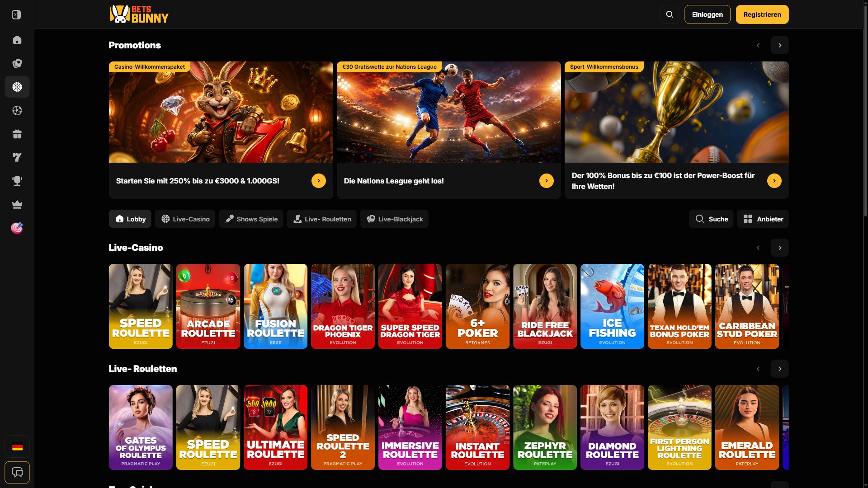Click the search magnifier in the header
The width and height of the screenshot is (868, 488).
[670, 14]
